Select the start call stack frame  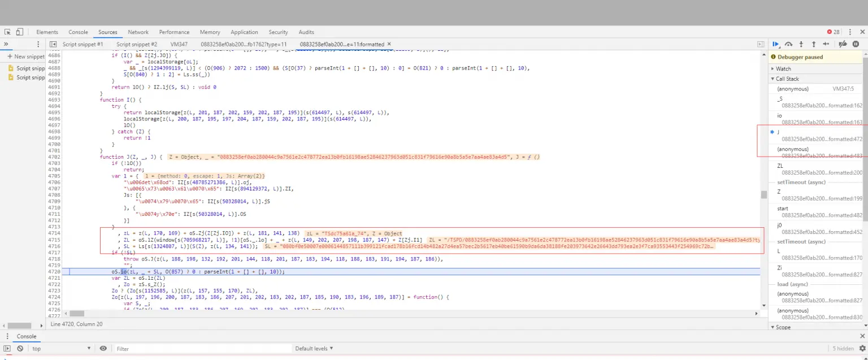pyautogui.click(x=815, y=212)
